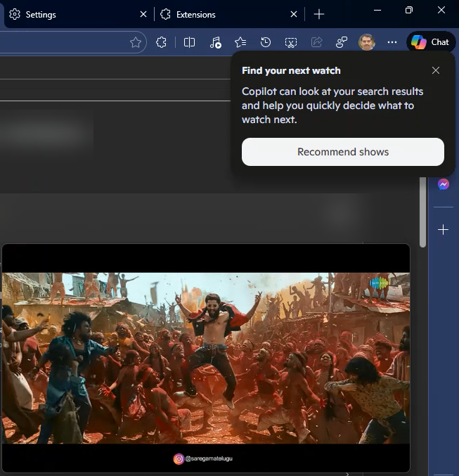Screen dimensions: 459x476
Task: Open browsing History
Action: point(266,42)
